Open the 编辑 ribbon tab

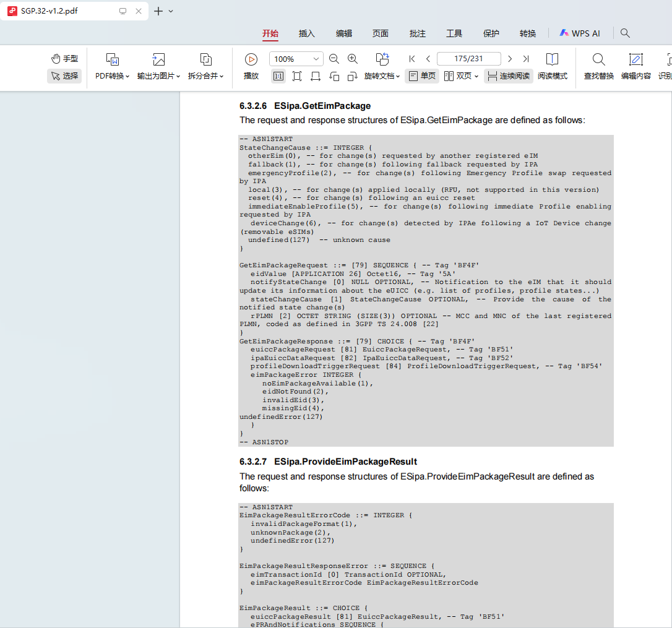click(x=343, y=33)
